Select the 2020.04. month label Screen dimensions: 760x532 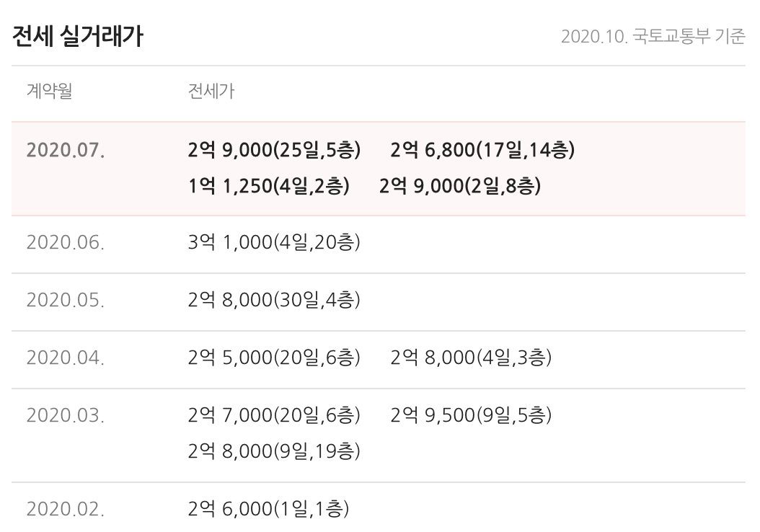pyautogui.click(x=65, y=358)
